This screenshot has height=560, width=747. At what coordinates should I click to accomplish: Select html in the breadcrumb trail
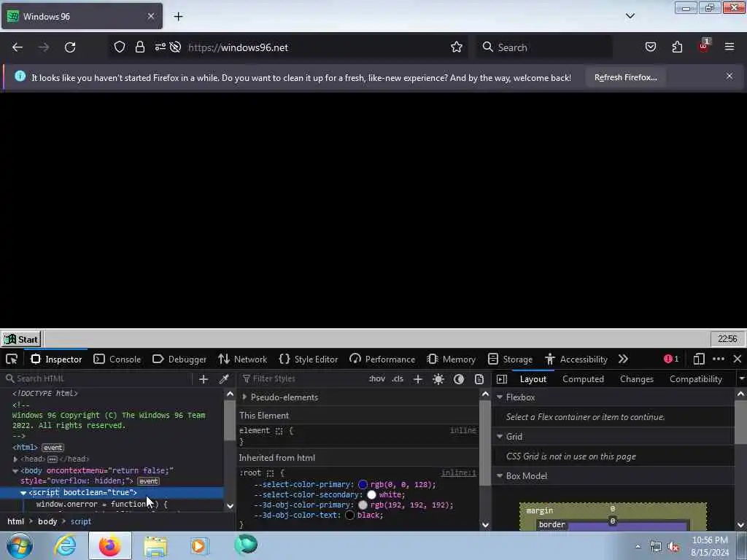point(16,521)
